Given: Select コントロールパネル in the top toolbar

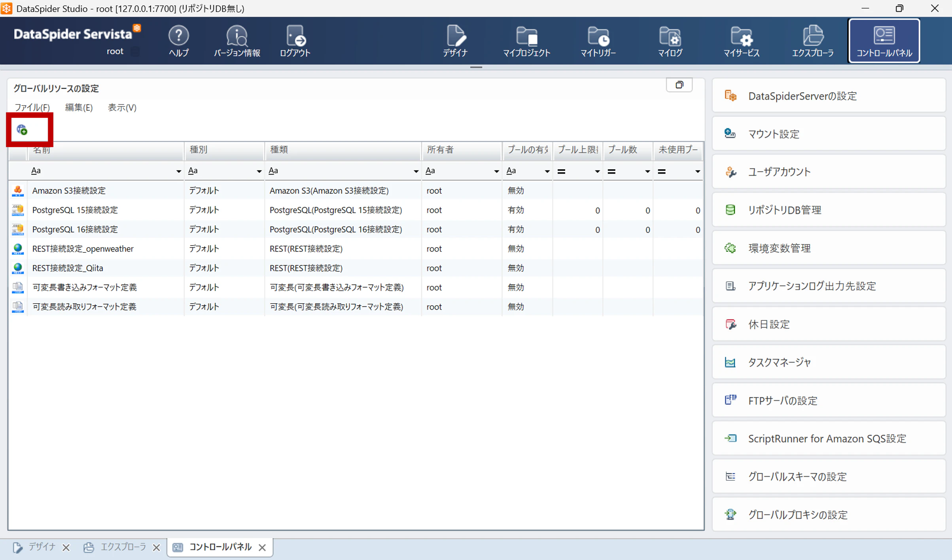Looking at the screenshot, I should 884,41.
